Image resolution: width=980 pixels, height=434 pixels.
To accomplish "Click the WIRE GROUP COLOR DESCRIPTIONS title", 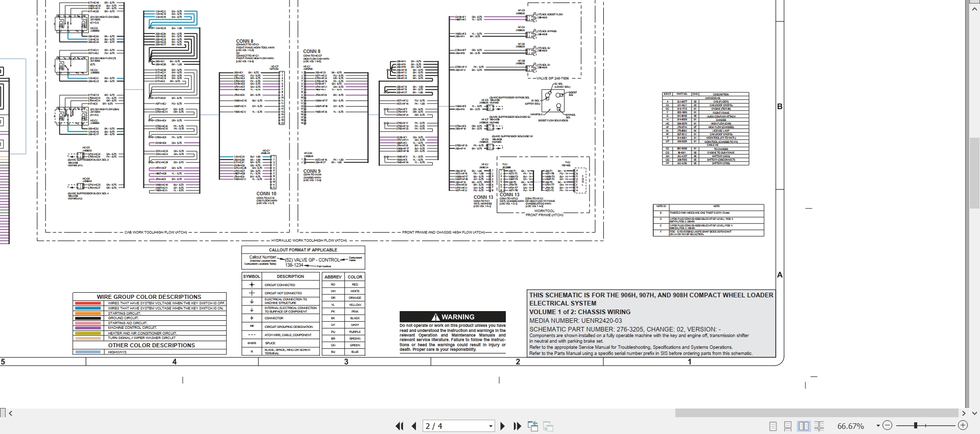I will pos(149,296).
